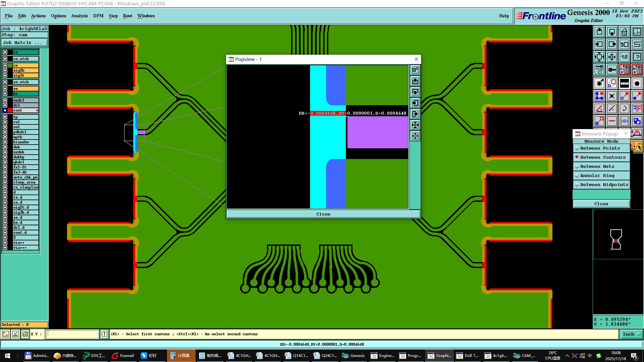
Task: Click Close button in Measure Popup
Action: coord(601,204)
